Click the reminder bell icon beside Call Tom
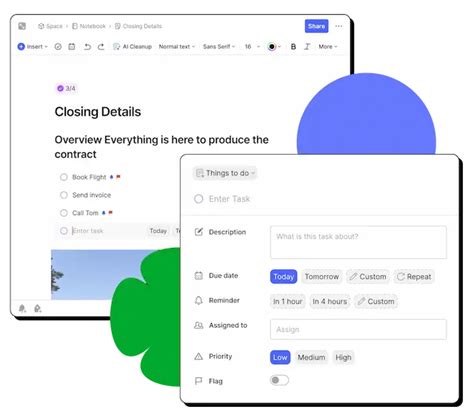This screenshot has width=474, height=418. pos(104,212)
